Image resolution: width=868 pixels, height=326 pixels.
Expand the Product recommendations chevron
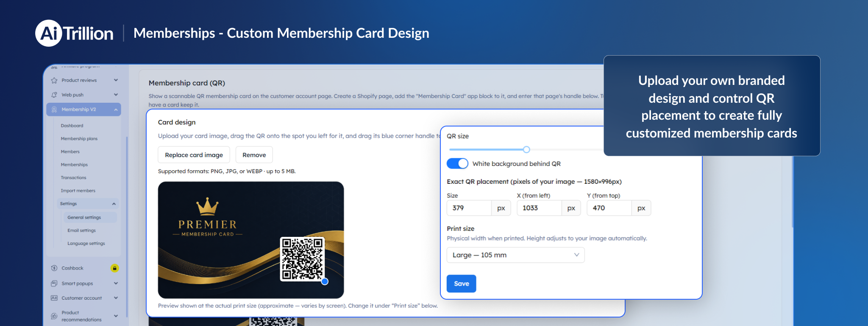116,316
